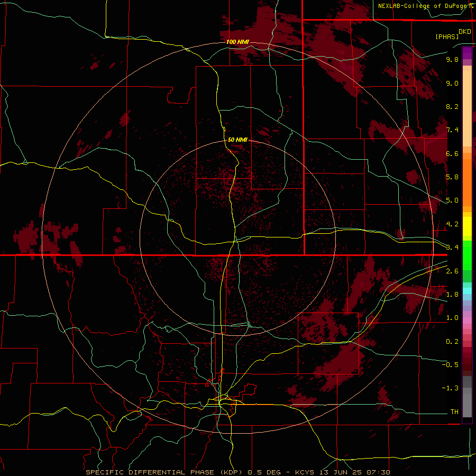Click the 5.8 value on the color scale
Viewport: 476px width, 476px height.
(x=452, y=177)
